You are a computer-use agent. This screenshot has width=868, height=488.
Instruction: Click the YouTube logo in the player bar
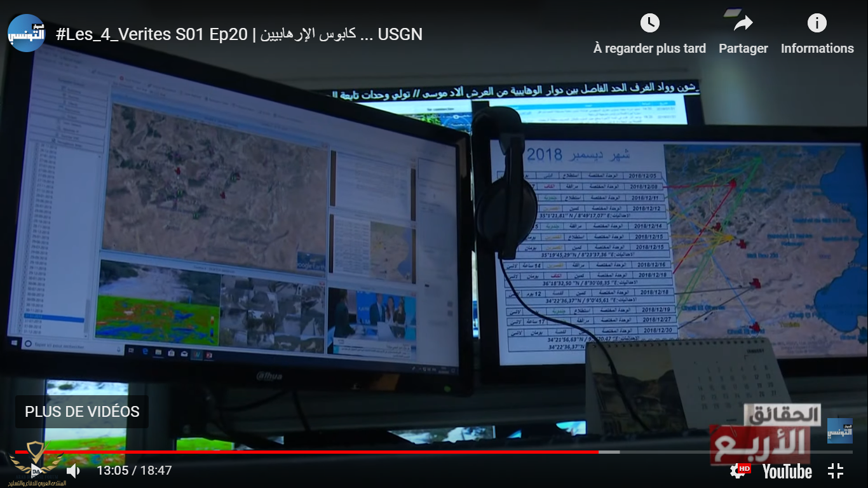click(x=787, y=471)
